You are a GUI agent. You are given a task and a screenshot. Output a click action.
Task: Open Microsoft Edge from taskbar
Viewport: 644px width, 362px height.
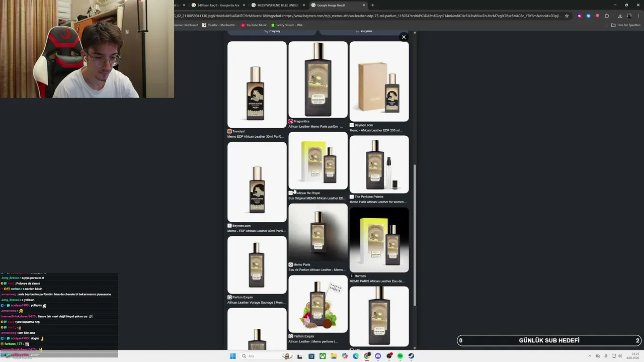coord(356,356)
